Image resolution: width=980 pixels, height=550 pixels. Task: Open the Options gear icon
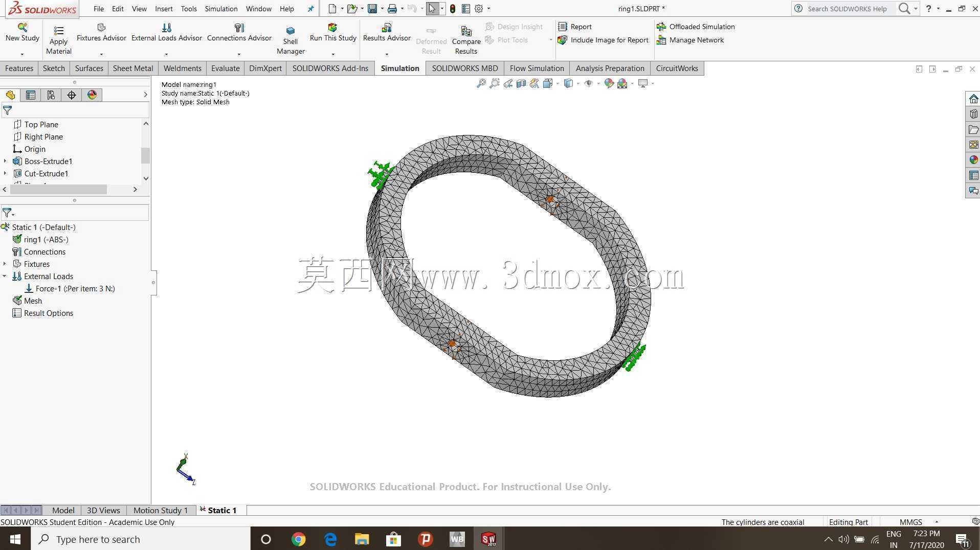479,9
